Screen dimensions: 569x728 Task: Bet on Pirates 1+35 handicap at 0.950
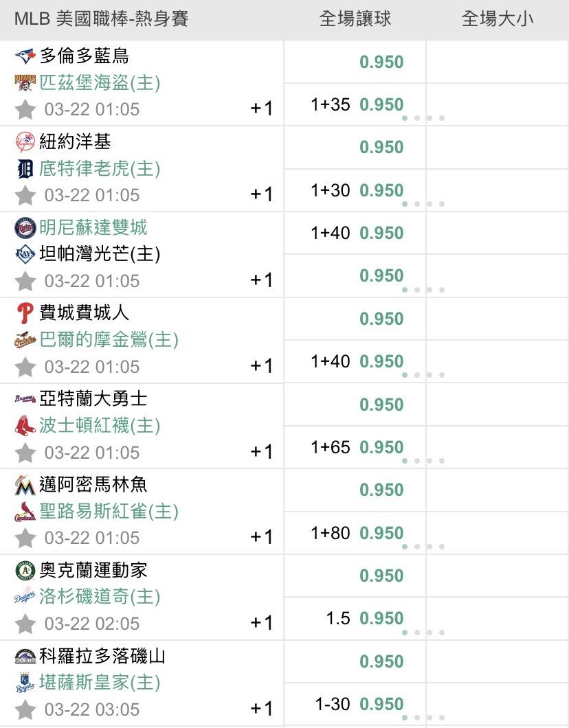click(381, 104)
